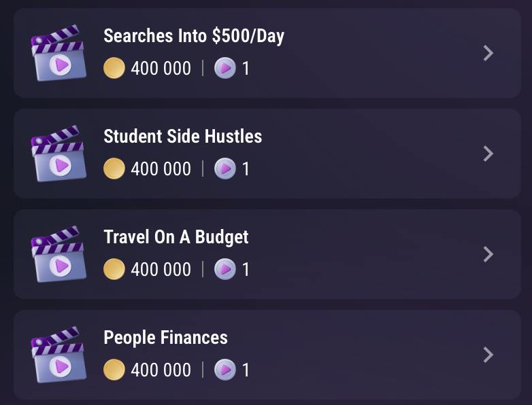Image resolution: width=532 pixels, height=405 pixels.
Task: Tap the Travel On A Budget title
Action: 176,237
